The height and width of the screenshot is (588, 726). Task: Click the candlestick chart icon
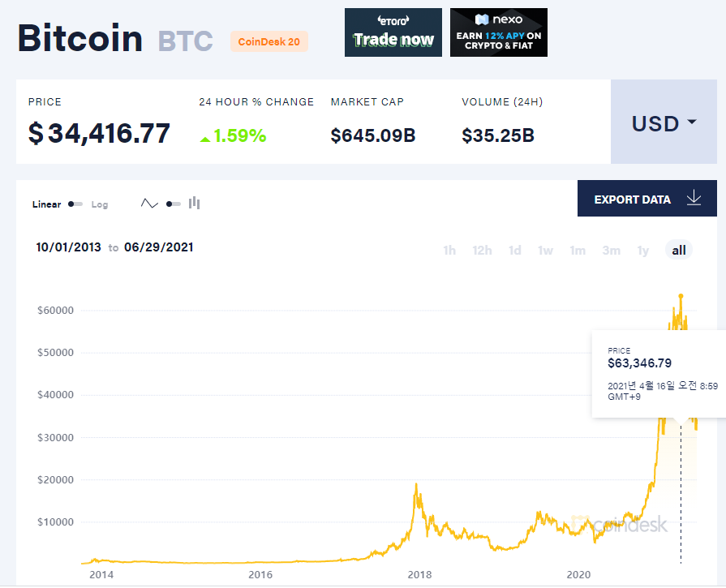click(x=195, y=203)
